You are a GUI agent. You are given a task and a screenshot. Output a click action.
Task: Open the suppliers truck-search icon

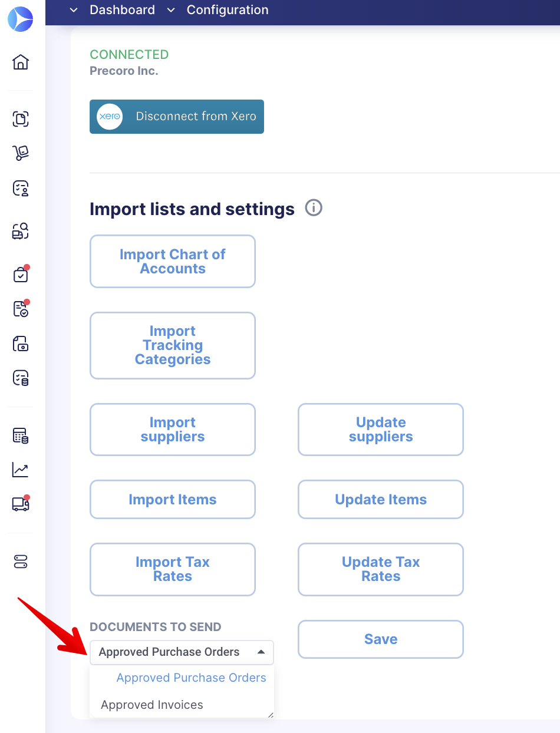coord(20,231)
